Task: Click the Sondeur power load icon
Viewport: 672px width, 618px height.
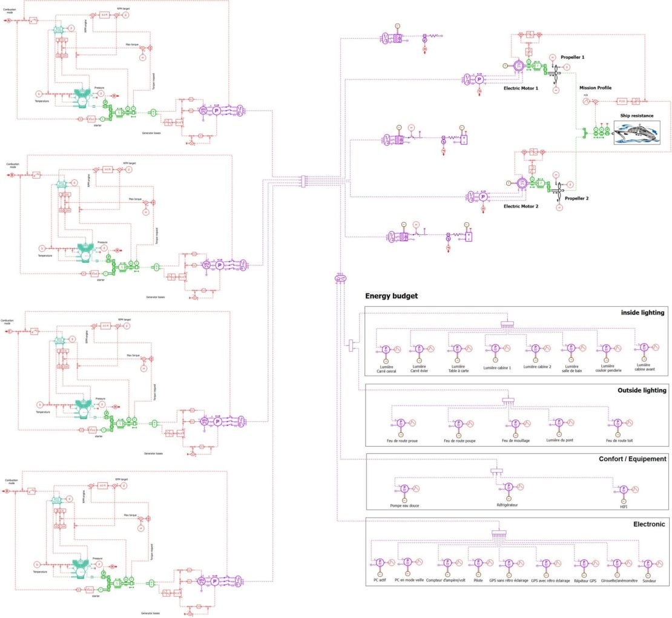Action: click(x=648, y=562)
